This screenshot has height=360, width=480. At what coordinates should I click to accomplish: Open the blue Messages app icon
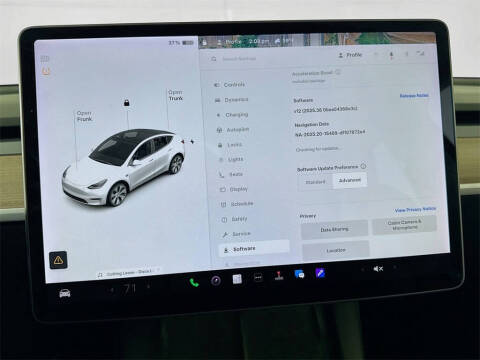tap(299, 274)
